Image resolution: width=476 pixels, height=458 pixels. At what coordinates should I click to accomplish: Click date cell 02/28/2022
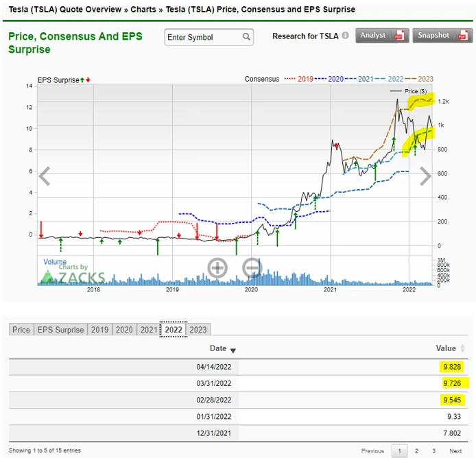point(214,400)
